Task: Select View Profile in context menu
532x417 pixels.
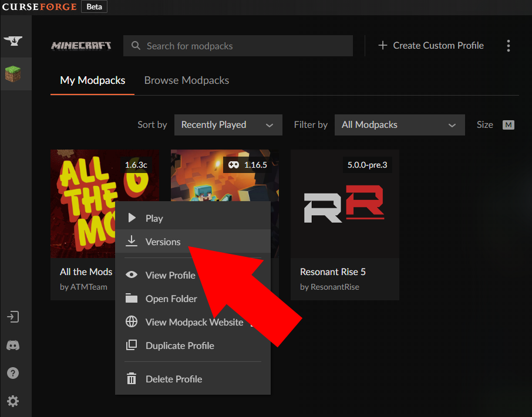Action: [193, 275]
